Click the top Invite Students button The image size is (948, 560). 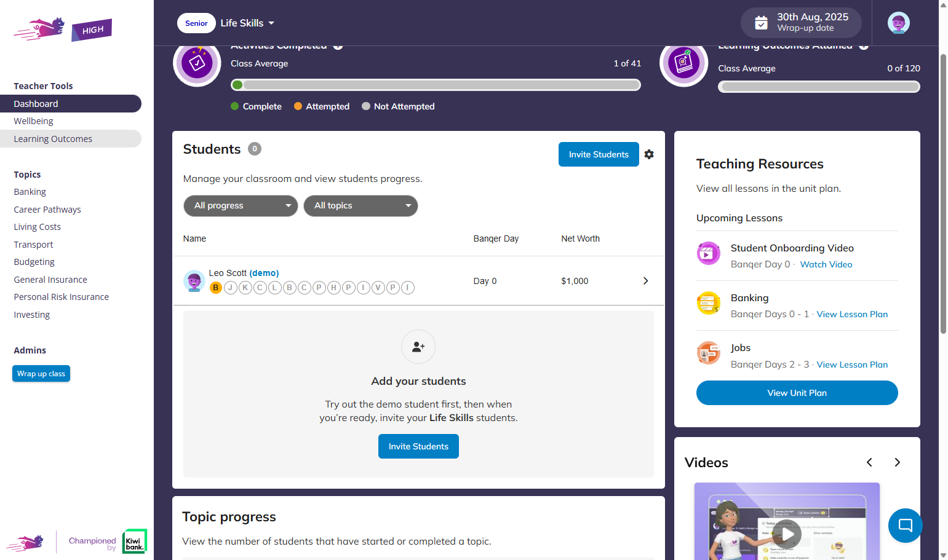tap(599, 154)
